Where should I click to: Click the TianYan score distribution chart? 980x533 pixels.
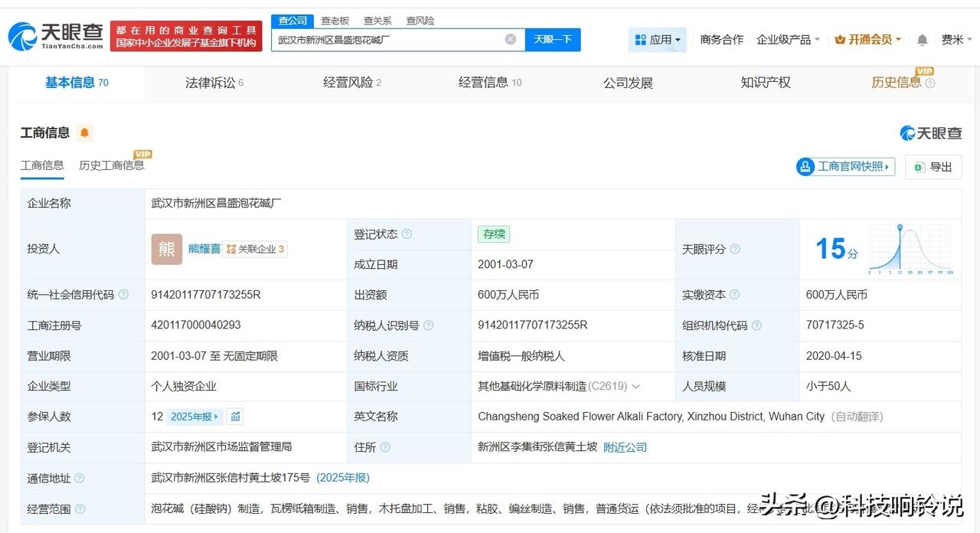911,249
